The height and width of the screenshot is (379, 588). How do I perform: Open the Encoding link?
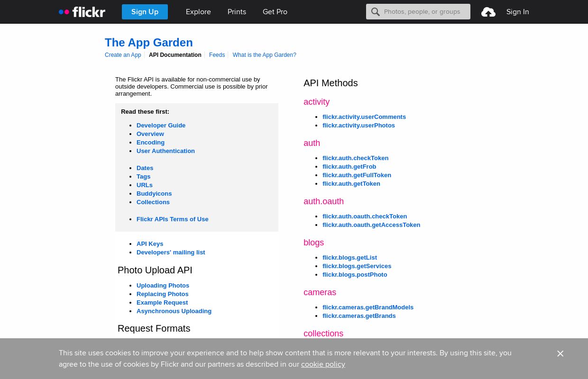click(x=150, y=143)
